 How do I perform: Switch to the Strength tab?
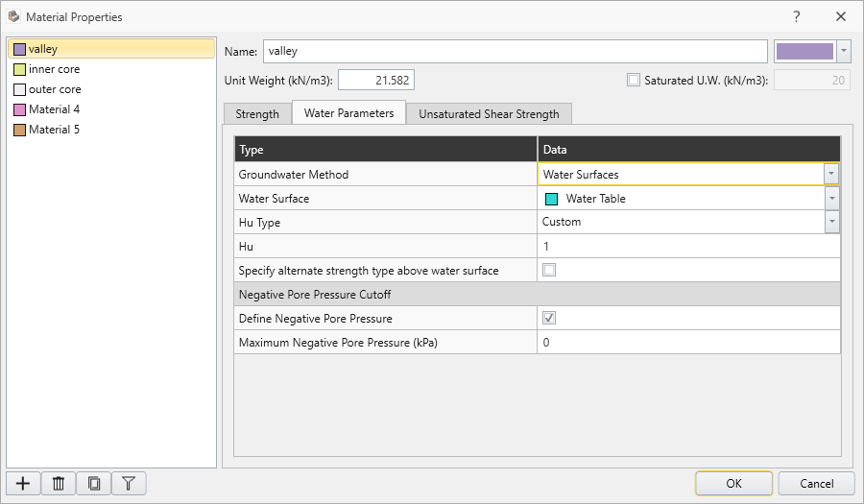click(257, 114)
